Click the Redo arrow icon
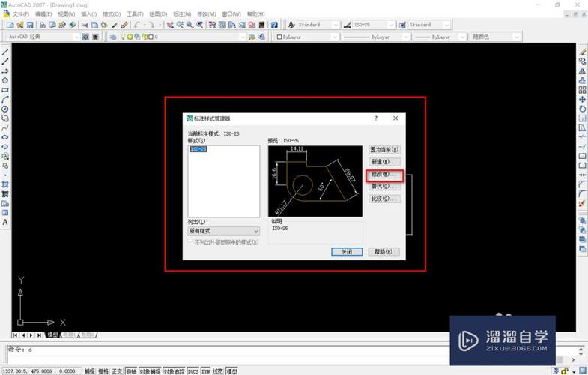This screenshot has height=375, width=588. [x=151, y=25]
